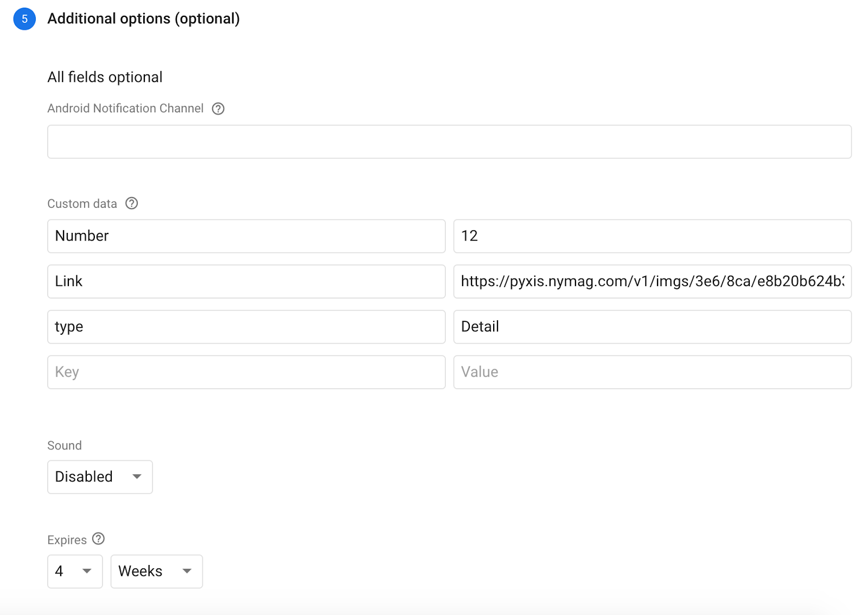Select the Number custom data key field
868x615 pixels.
point(246,236)
